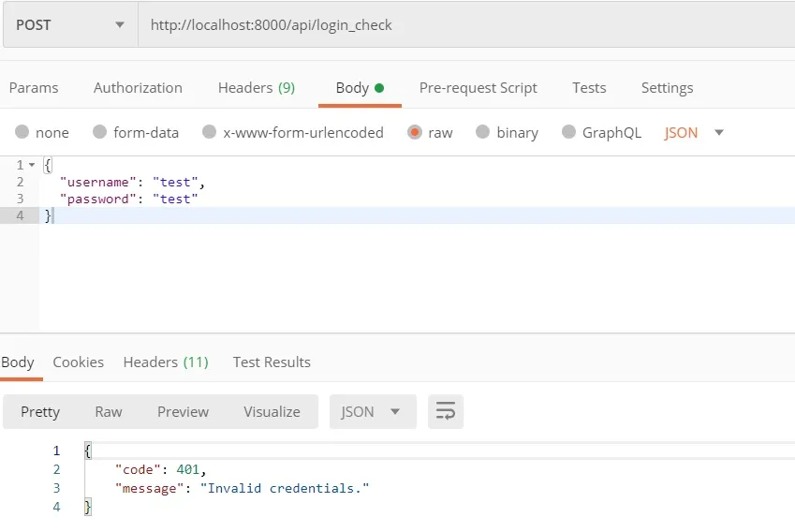Collapse the JSON body fold arrow at line 1
The height and width of the screenshot is (532, 795).
click(x=32, y=165)
